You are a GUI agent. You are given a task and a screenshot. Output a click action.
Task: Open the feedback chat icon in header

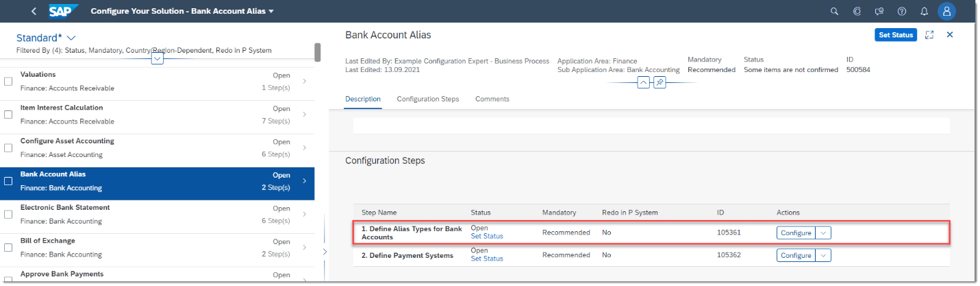tap(879, 11)
